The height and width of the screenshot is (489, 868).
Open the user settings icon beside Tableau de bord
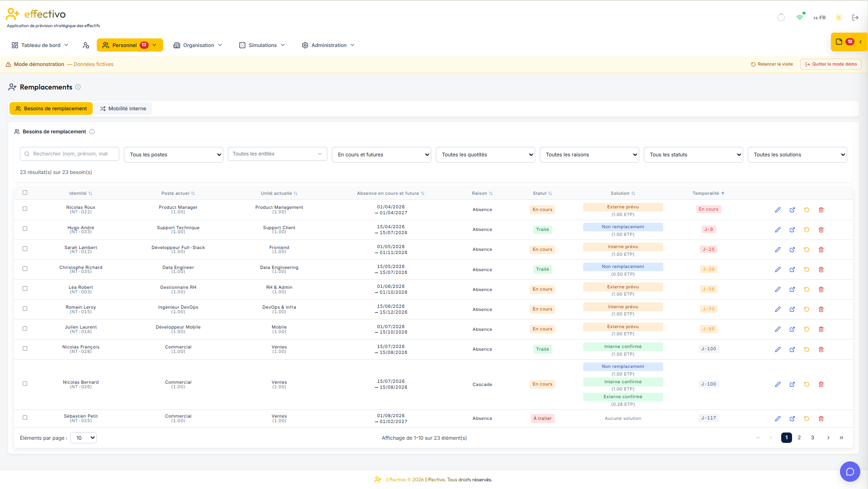click(86, 45)
